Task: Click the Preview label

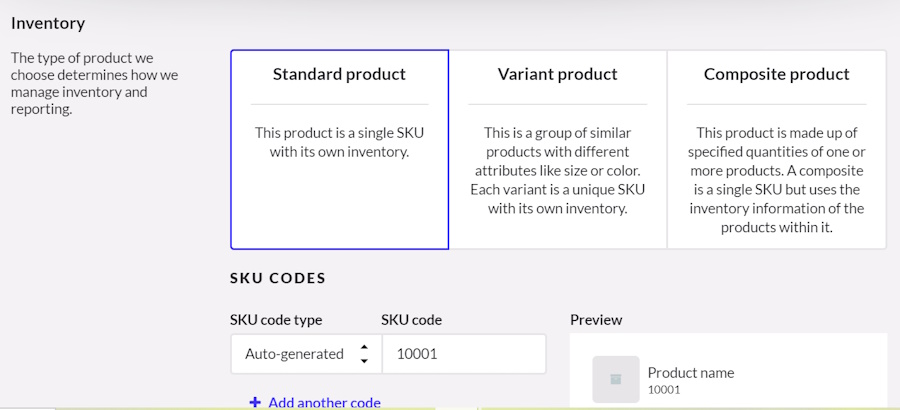Action: tap(596, 320)
